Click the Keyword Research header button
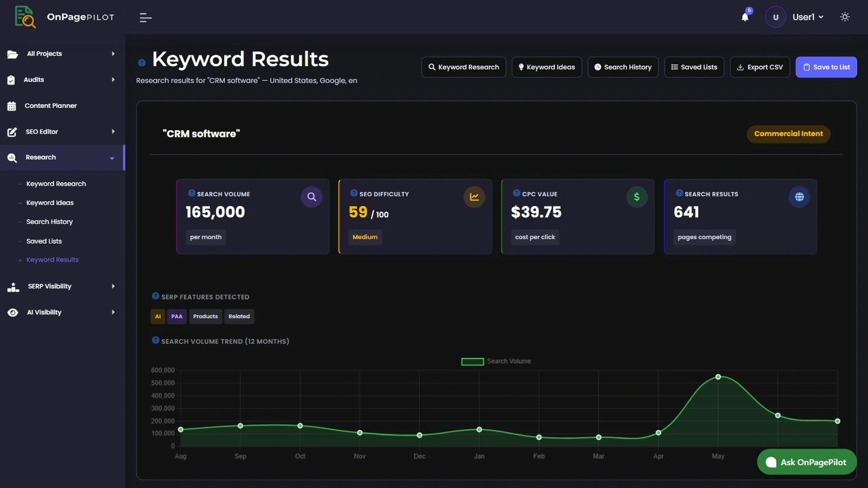 coord(464,67)
